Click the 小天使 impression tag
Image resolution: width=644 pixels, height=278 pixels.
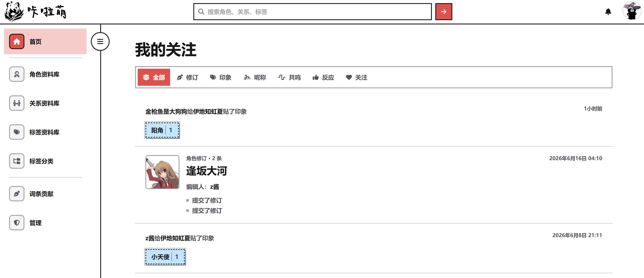pyautogui.click(x=165, y=257)
